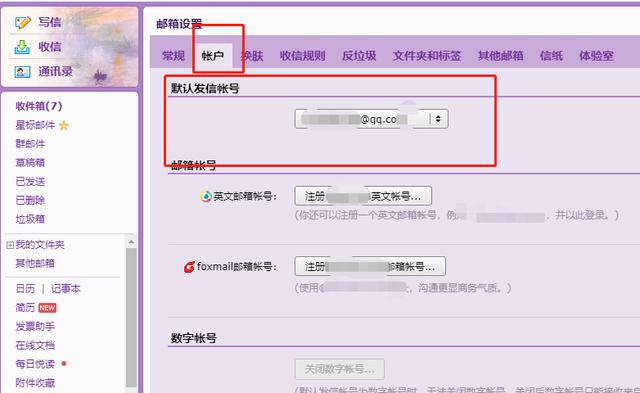Expand the 我的文件夹 tree node
Viewport: 640px width, 393px height.
(9, 245)
